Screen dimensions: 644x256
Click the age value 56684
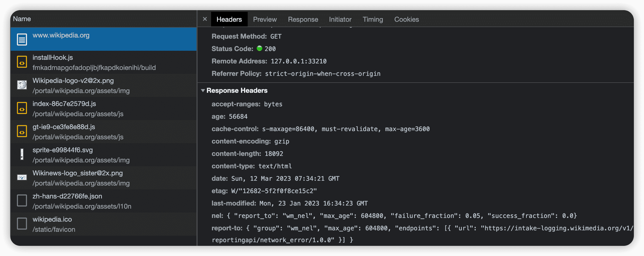[238, 116]
